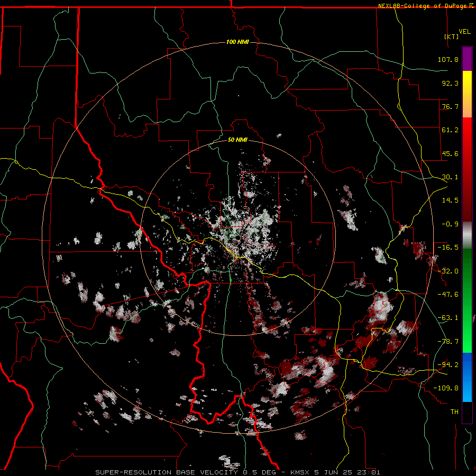Pick the blue segment of the color bar
The width and height of the screenshot is (476, 476).
(467, 377)
